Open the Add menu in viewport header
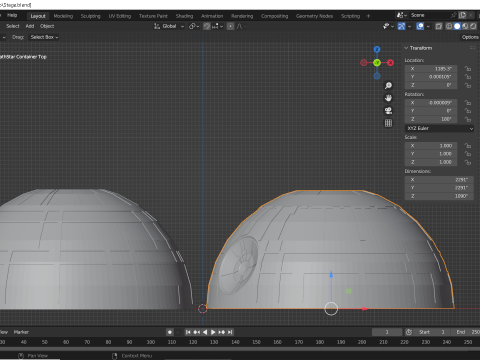This screenshot has height=360, width=480. (x=30, y=26)
